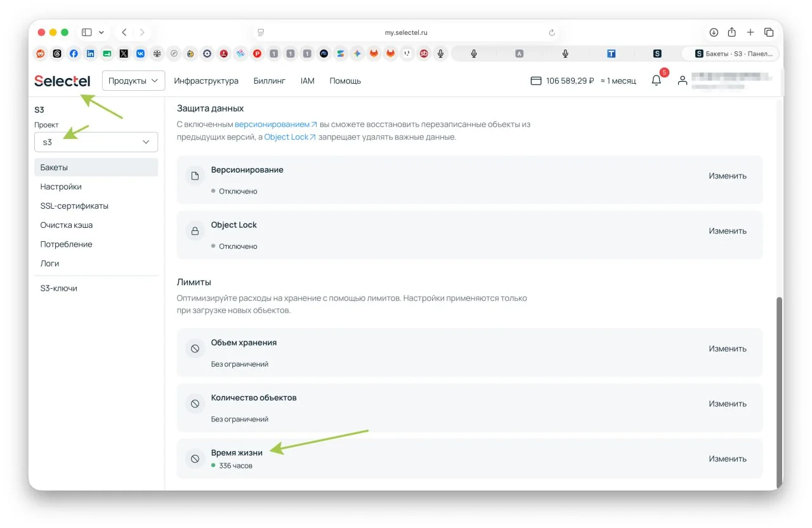812x528 pixels.
Task: Click the icon beside Количество объектов
Action: (195, 404)
